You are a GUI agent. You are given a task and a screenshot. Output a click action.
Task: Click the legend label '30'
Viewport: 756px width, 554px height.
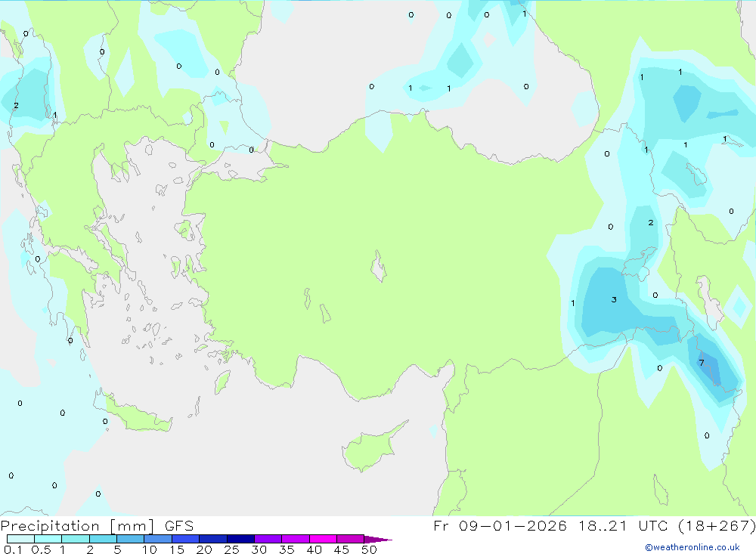259,549
